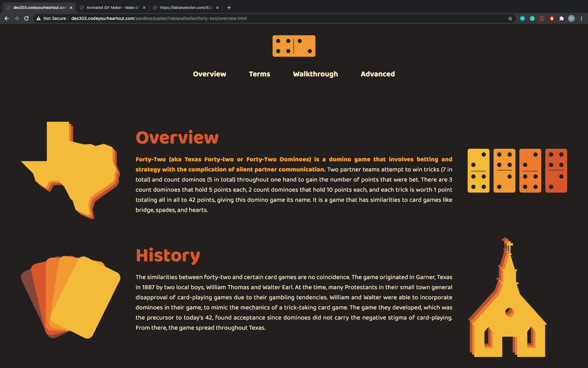Click the yellow domino tile graphic

478,171
